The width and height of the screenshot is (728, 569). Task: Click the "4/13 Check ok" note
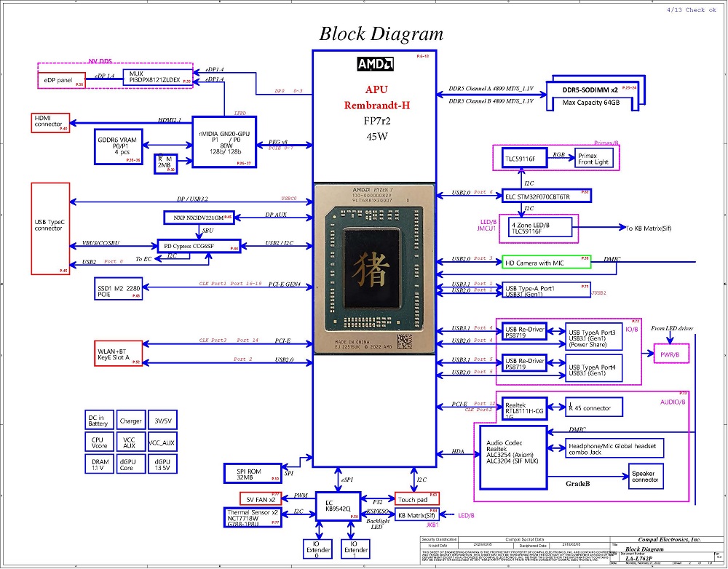[x=692, y=9]
